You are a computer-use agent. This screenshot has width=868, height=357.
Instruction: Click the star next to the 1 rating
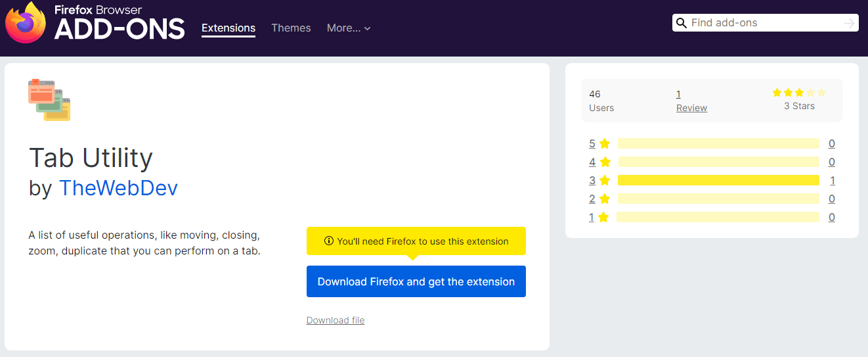(603, 217)
